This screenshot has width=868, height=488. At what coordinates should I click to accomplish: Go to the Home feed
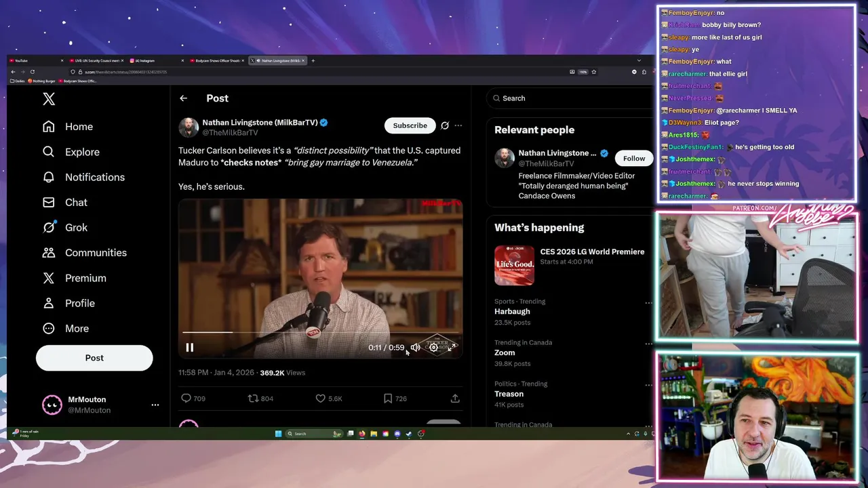(x=68, y=127)
